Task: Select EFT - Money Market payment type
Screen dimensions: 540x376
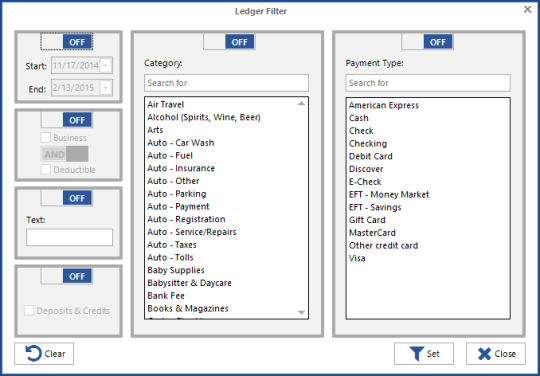Action: (x=428, y=194)
